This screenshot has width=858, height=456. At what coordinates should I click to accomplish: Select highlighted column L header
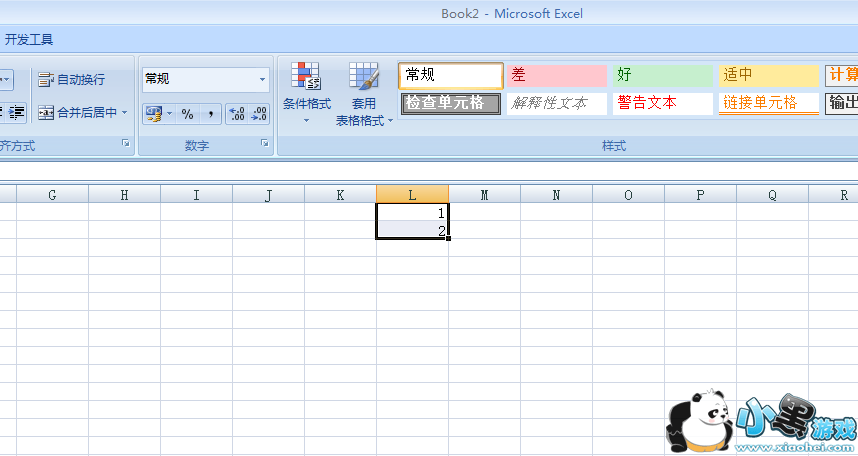pos(413,194)
